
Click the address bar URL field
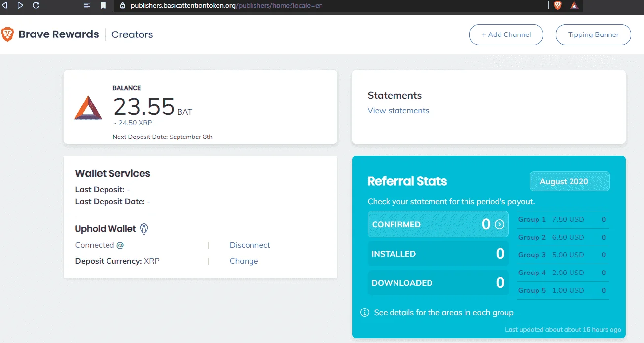pos(330,6)
